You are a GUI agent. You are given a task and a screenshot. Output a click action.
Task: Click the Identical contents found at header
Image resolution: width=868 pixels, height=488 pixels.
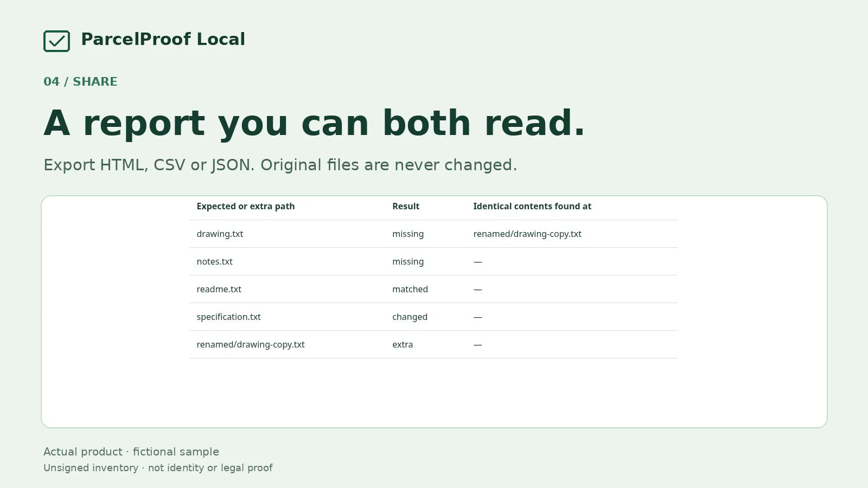532,206
